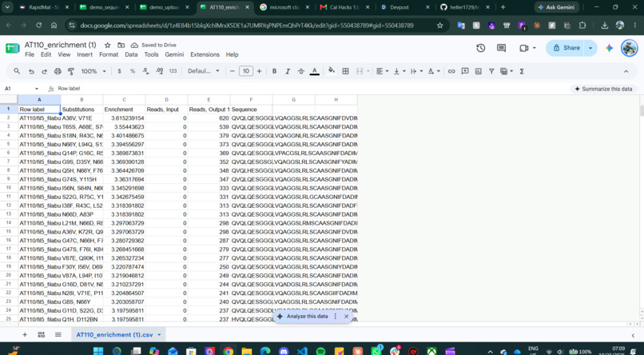The image size is (644, 355).
Task: Click the Ask Gemini browser button
Action: (x=557, y=7)
